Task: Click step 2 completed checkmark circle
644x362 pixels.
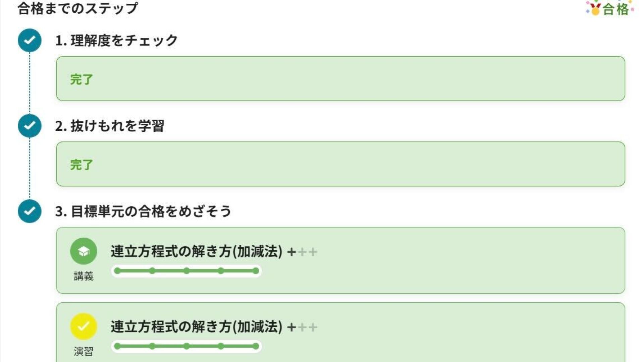Action: pyautogui.click(x=30, y=126)
